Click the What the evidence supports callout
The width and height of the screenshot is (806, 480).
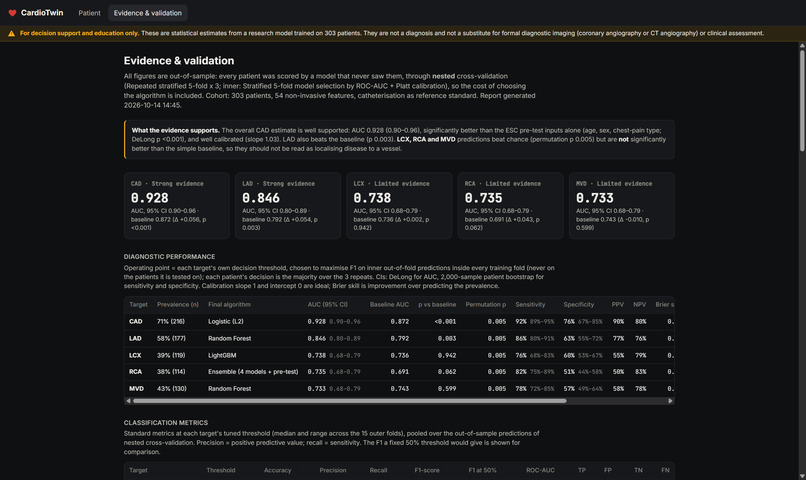click(399, 140)
